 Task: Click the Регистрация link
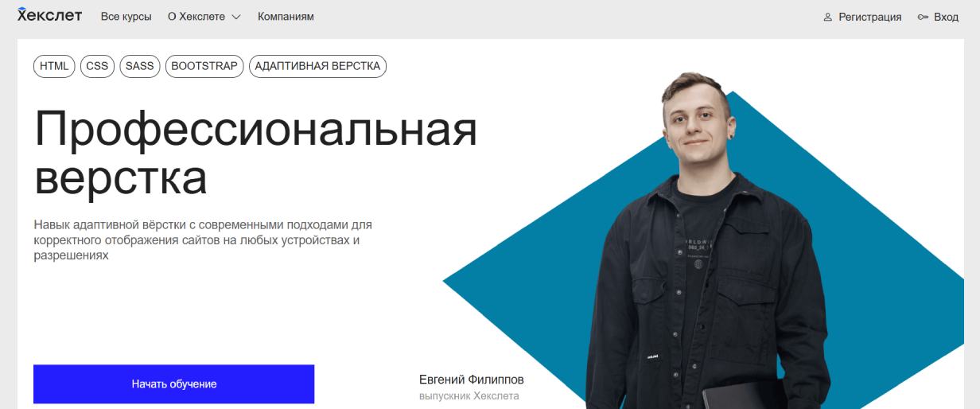pos(870,17)
